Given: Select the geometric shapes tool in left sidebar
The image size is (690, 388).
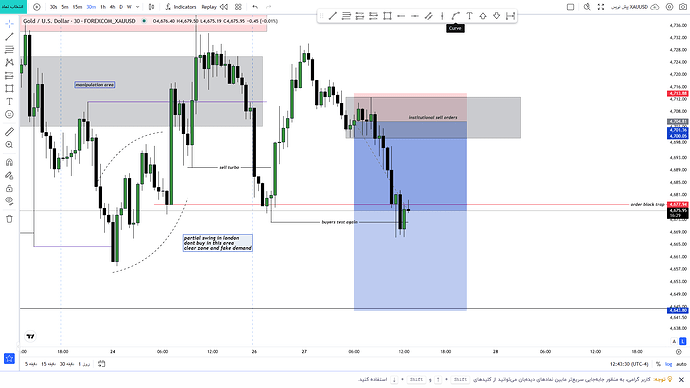Looking at the screenshot, I should pyautogui.click(x=9, y=88).
